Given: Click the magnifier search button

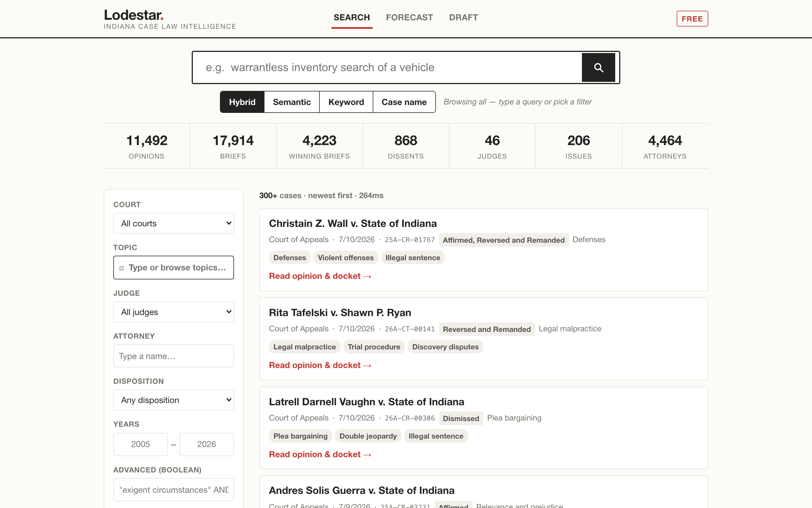Looking at the screenshot, I should (598, 67).
